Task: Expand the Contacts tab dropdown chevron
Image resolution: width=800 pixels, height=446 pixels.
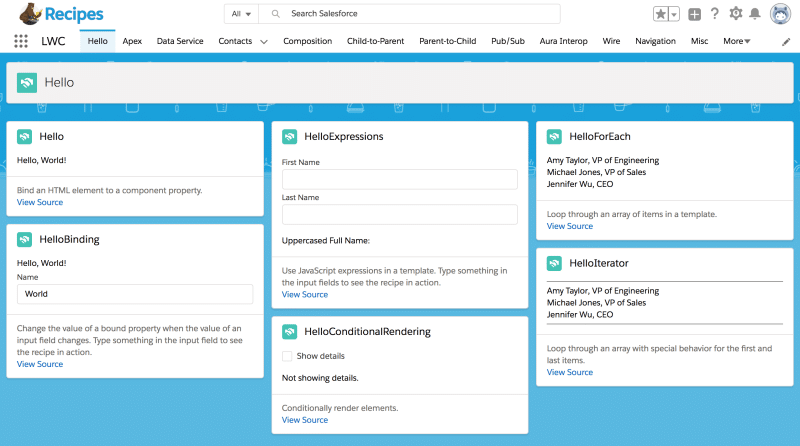Action: 264,42
